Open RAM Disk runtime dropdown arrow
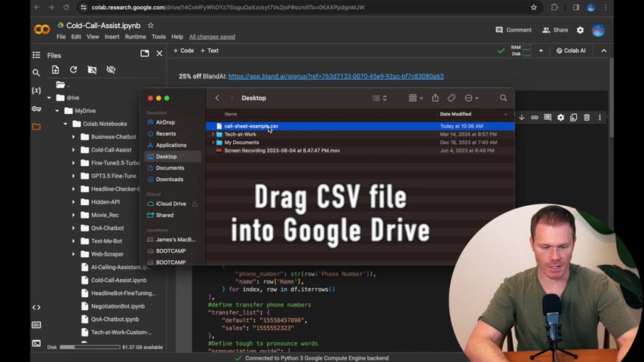The height and width of the screenshot is (362, 644). [541, 51]
